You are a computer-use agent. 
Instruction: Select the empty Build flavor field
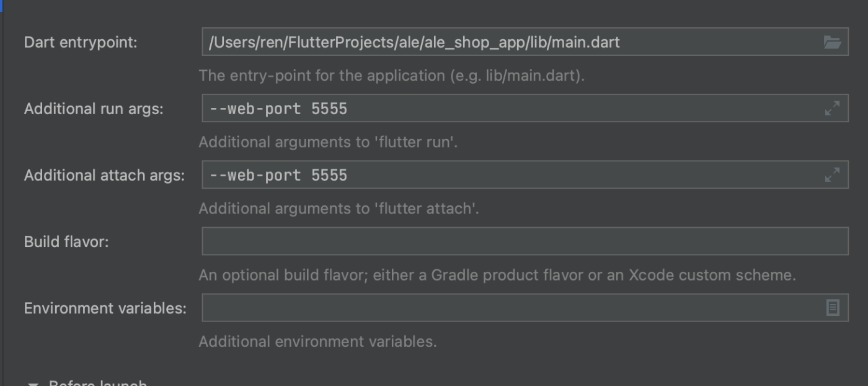pos(525,241)
